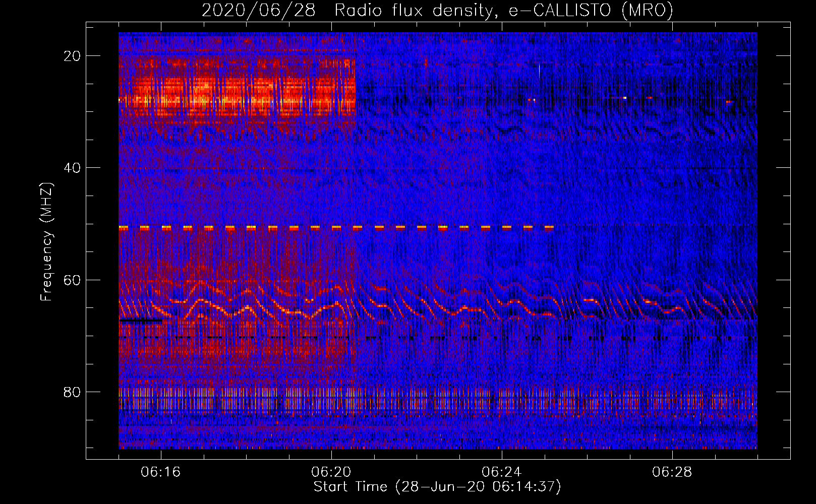Click the 'Frequency (MHZ)' axis label
The height and width of the screenshot is (504, 816).
click(46, 242)
